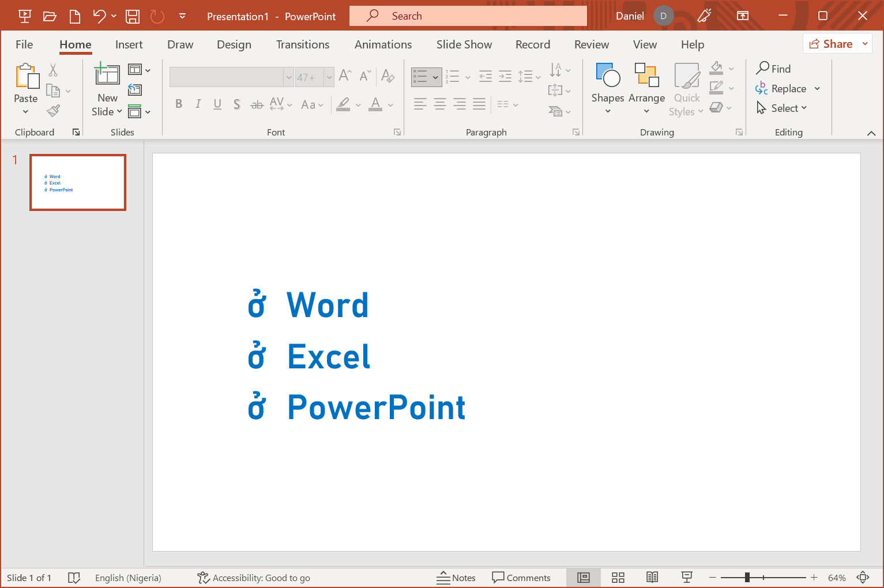Click the Find button
Viewport: 884px width, 588px height.
click(774, 69)
